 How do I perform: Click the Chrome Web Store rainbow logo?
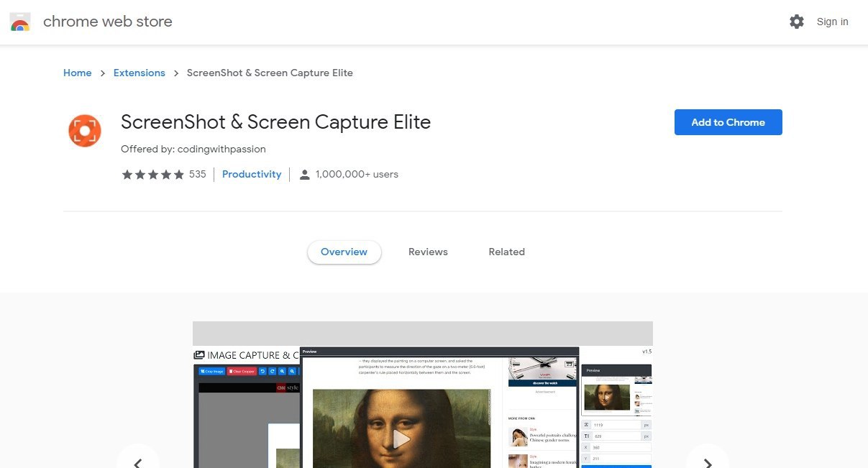[20, 22]
